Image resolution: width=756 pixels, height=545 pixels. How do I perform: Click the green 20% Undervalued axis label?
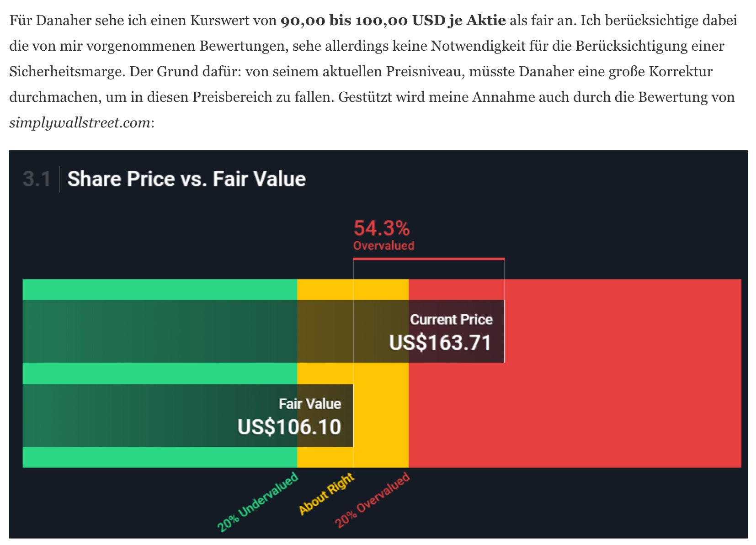pos(258,502)
